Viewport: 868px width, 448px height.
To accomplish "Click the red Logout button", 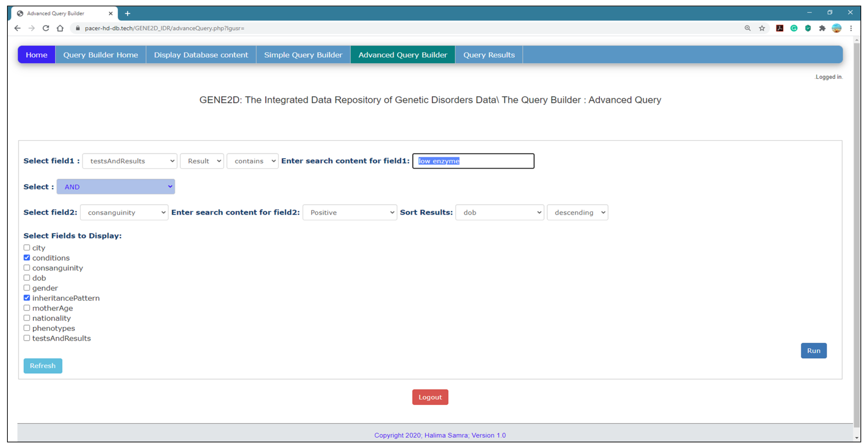I will [430, 397].
